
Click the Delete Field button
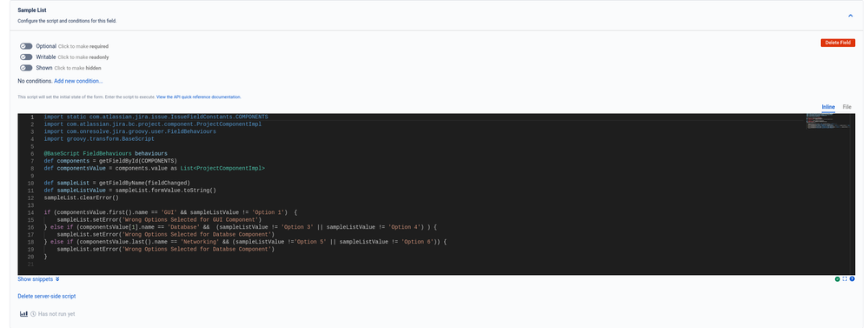pyautogui.click(x=838, y=43)
